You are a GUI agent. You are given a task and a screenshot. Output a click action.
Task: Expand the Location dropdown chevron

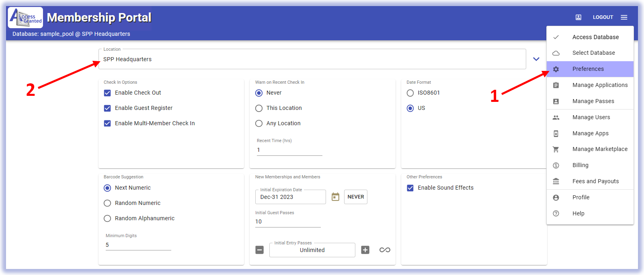536,59
